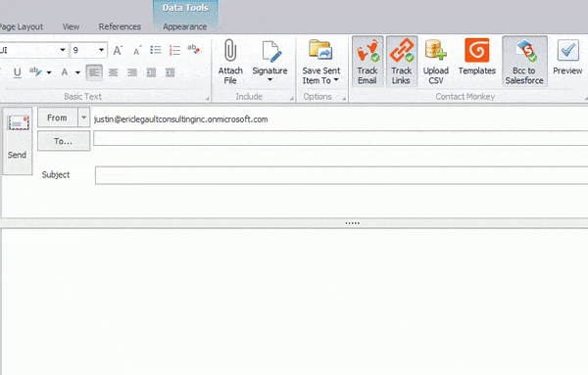Click the From button
Screen dimensions: 588x375
(58, 117)
